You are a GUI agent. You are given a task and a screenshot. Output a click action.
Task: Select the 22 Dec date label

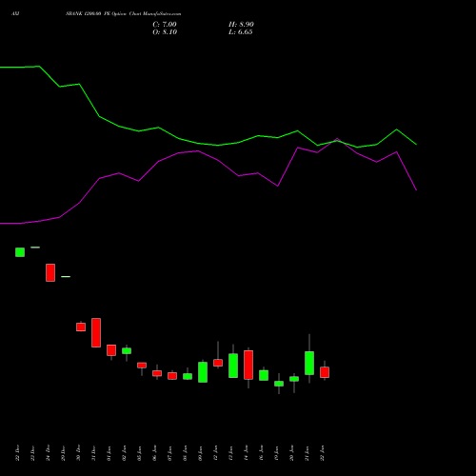click(x=17, y=453)
